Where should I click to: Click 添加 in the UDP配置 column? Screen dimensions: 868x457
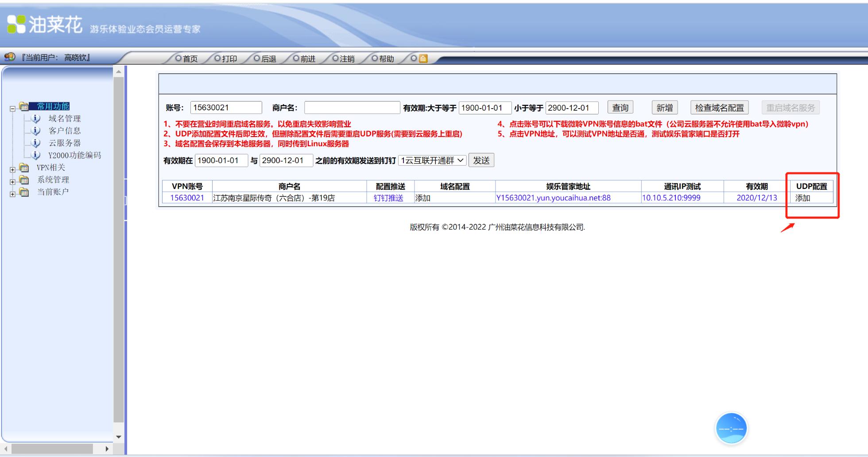click(x=802, y=198)
